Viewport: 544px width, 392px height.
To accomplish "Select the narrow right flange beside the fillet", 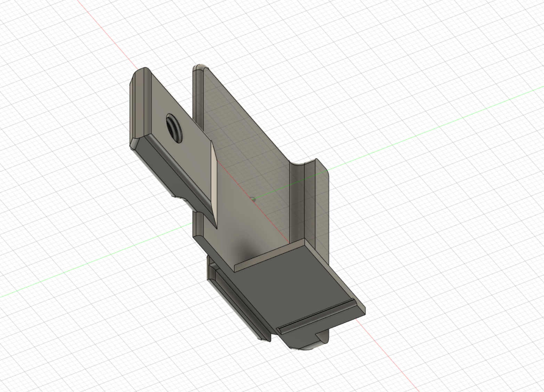I will point(320,209).
